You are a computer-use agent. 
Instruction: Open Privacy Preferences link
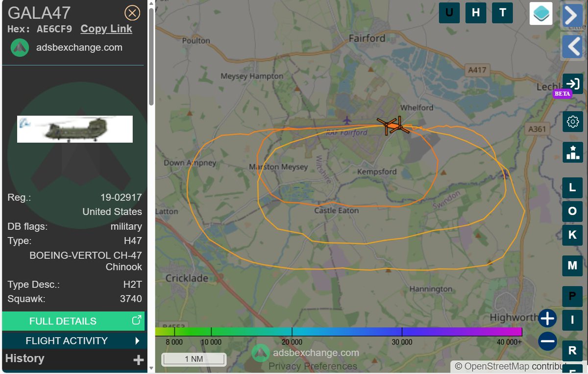pyautogui.click(x=313, y=366)
